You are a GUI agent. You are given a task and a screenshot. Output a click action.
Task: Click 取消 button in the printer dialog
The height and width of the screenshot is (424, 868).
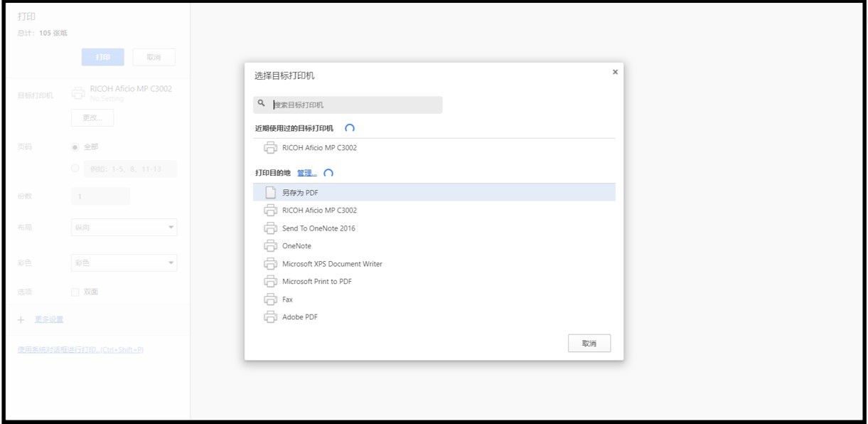(589, 344)
